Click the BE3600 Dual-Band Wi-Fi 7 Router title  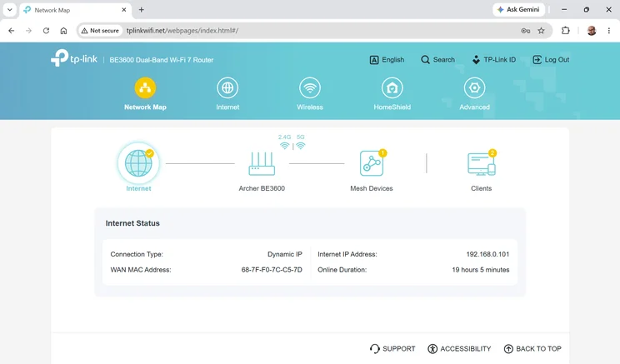162,60
